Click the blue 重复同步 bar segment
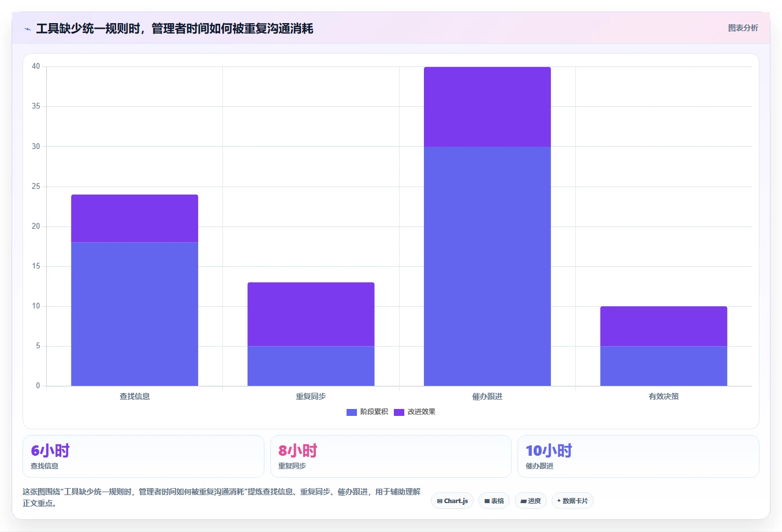 [x=311, y=366]
